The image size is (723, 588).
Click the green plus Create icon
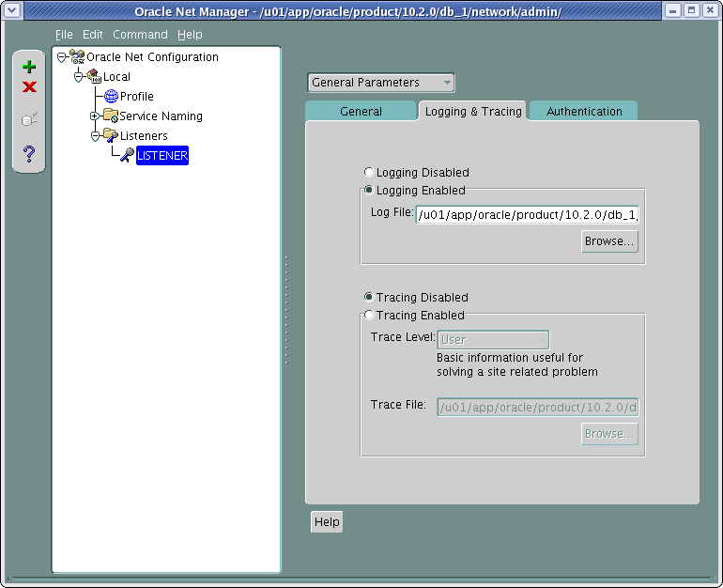[29, 67]
